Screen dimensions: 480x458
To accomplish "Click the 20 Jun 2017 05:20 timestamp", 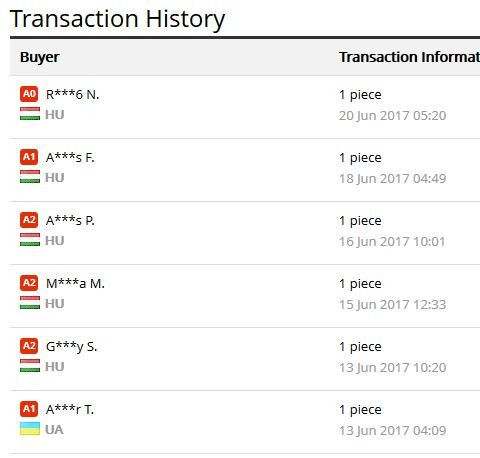I will [x=392, y=116].
